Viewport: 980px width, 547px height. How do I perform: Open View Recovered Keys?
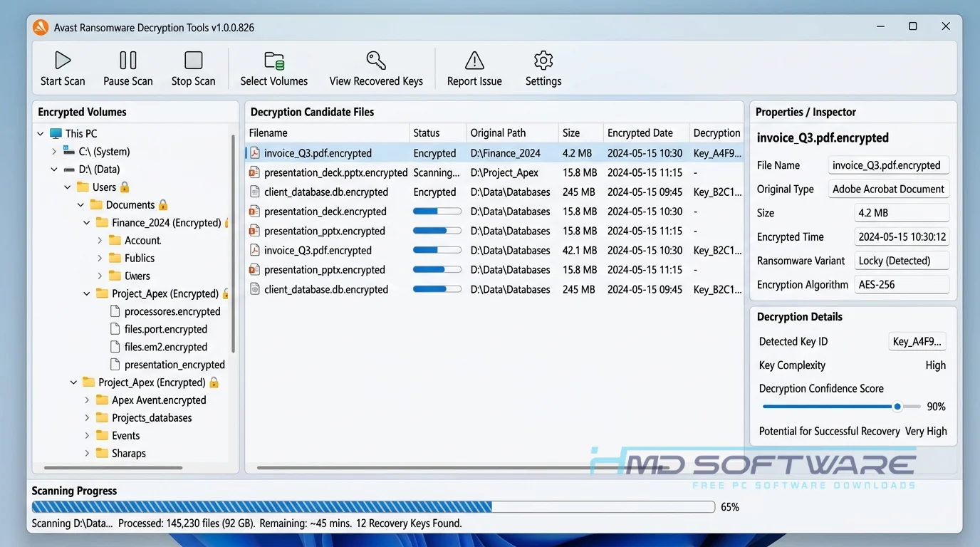tap(376, 69)
